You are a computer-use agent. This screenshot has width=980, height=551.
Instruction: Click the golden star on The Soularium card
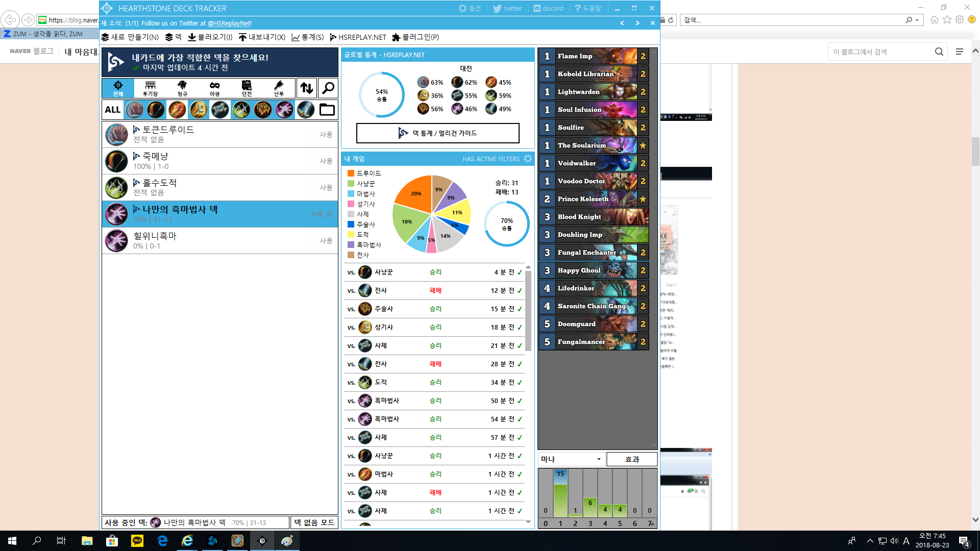click(643, 145)
